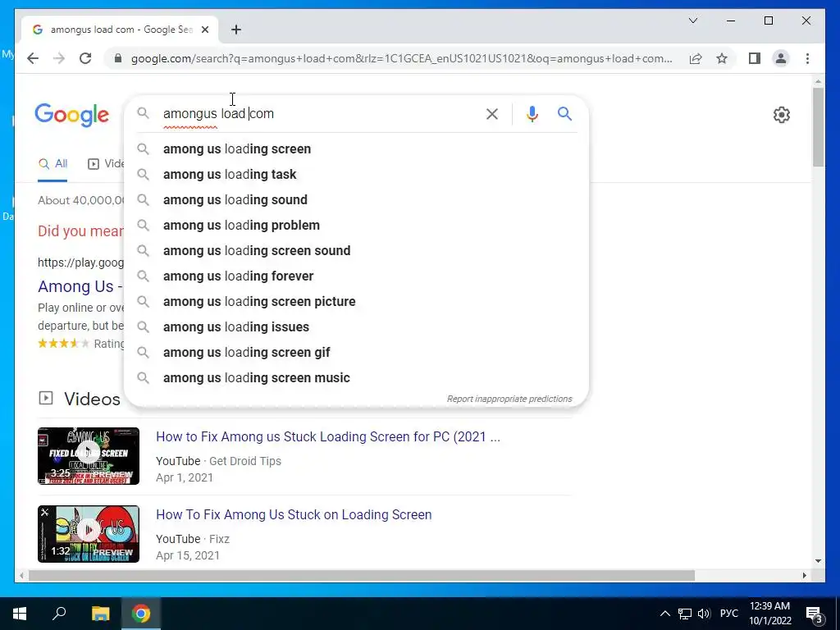Open File Explorer from the taskbar
Screen dimensions: 840x630
tap(100, 614)
